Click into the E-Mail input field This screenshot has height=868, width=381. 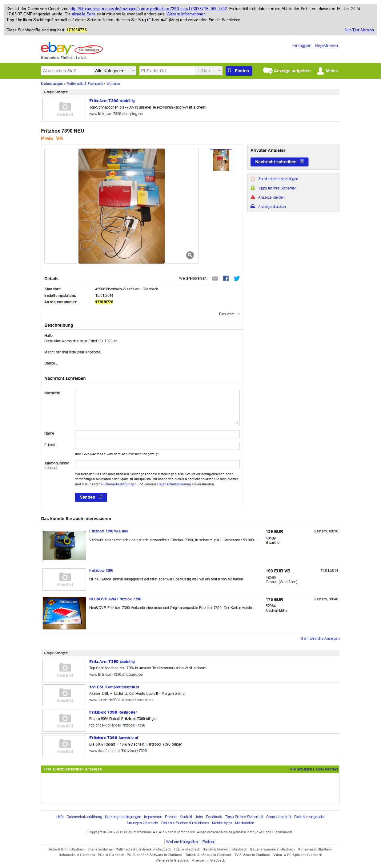point(158,446)
